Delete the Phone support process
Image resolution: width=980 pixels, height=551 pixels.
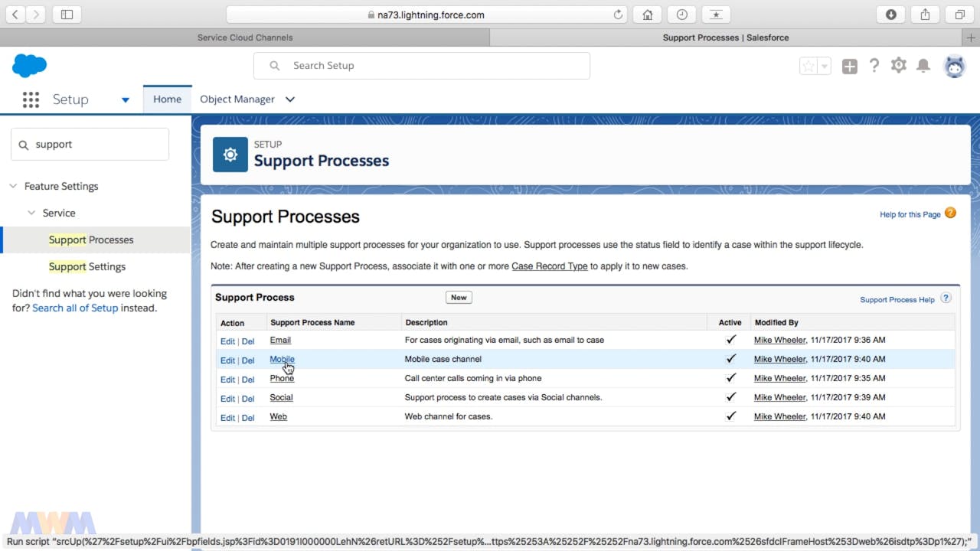[248, 379]
